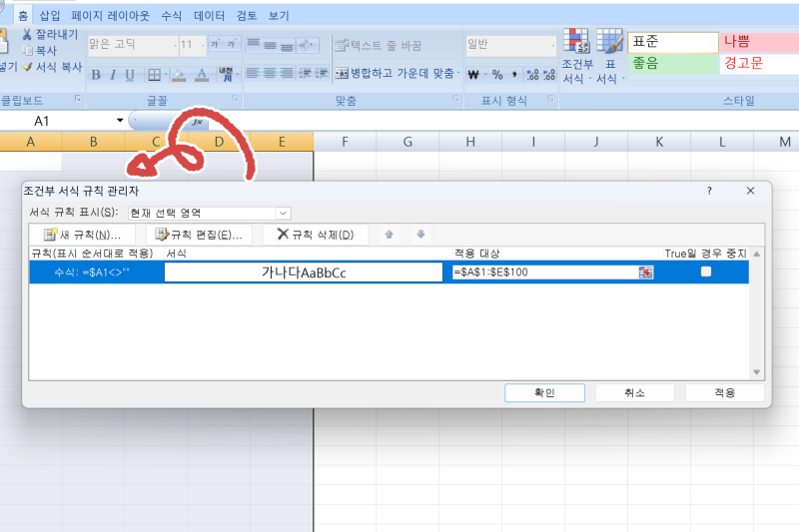Apply the 좋음 cell style swatch
The height and width of the screenshot is (532, 799).
pyautogui.click(x=673, y=64)
